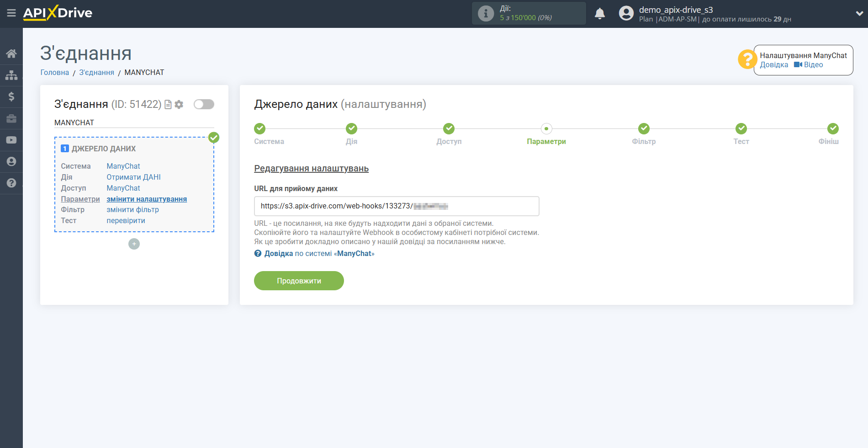Image resolution: width=868 pixels, height=448 pixels.
Task: Click ManyChat link in Система row
Action: (123, 166)
